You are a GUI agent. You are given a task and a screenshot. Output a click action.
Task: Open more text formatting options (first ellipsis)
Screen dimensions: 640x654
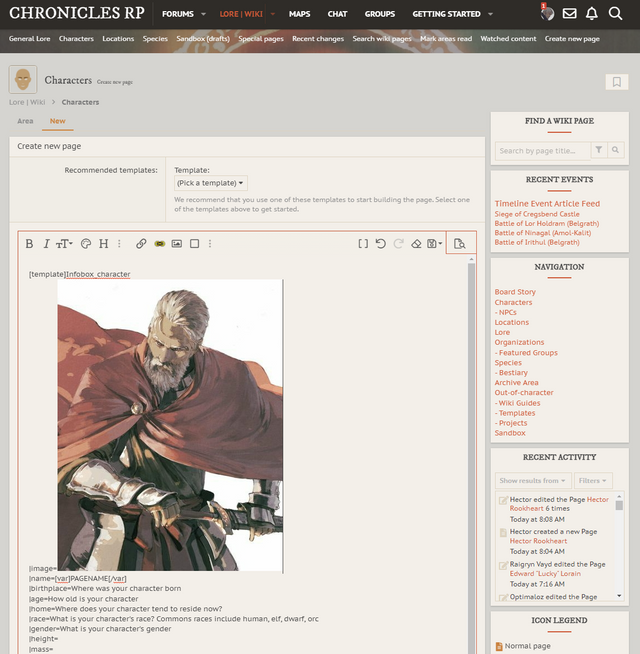coord(119,244)
